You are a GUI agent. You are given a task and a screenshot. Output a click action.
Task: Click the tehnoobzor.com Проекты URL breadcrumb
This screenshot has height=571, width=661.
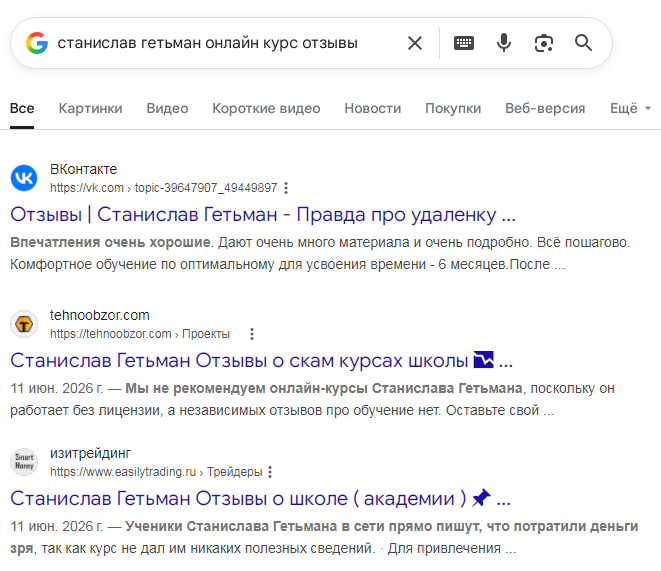(x=140, y=334)
